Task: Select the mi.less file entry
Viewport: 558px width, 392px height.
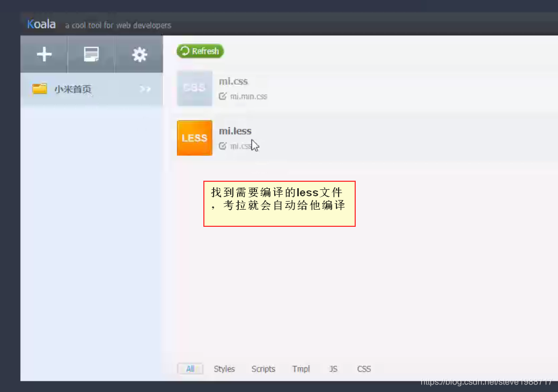Action: [x=235, y=131]
